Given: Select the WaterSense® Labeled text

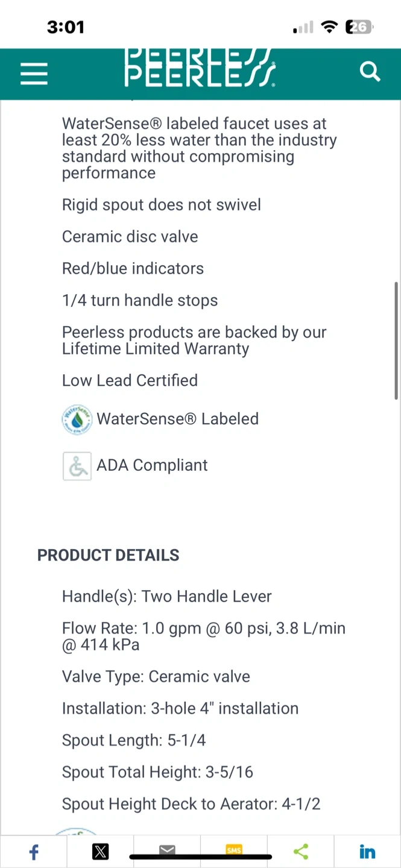Looking at the screenshot, I should [178, 419].
